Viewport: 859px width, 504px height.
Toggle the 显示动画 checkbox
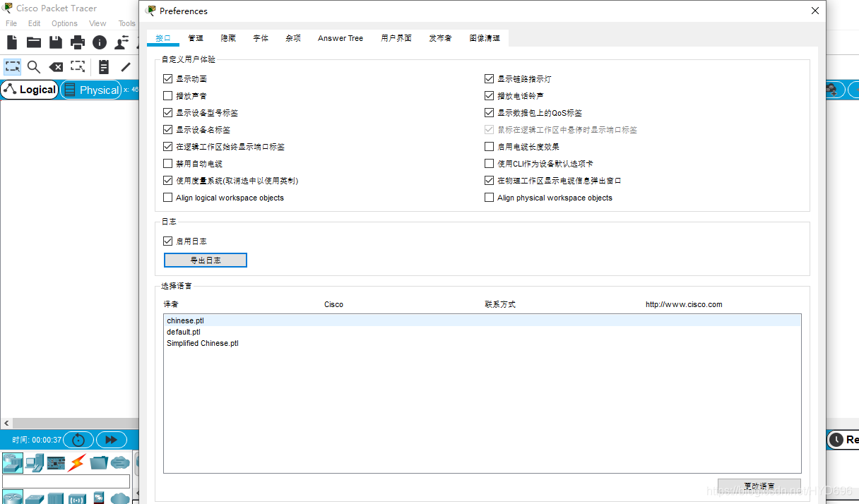(x=167, y=79)
